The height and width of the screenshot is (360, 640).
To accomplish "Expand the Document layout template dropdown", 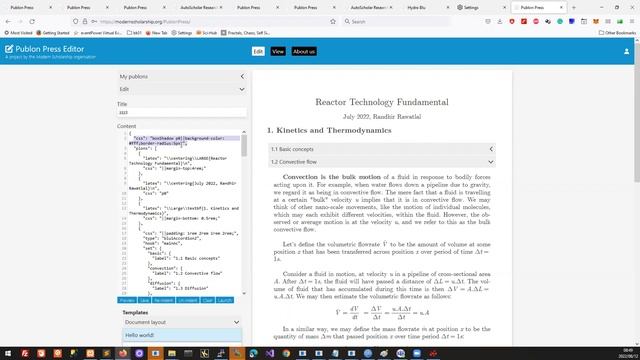I will tap(182, 322).
